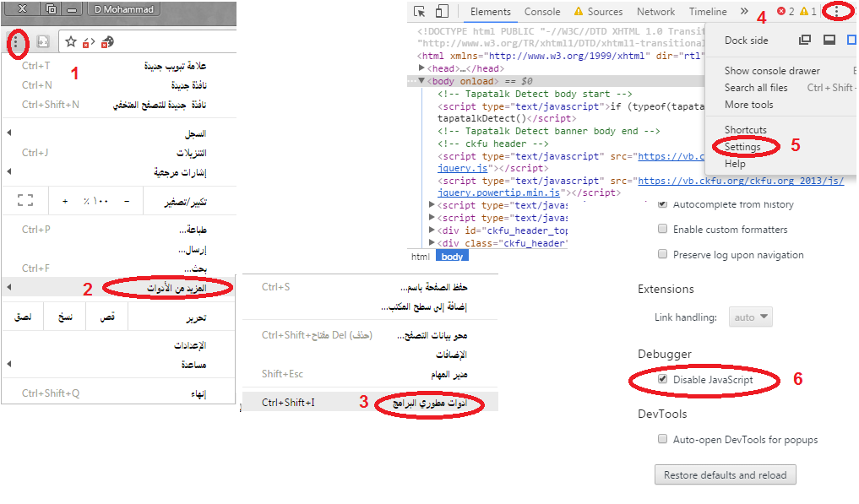859x504 pixels.
Task: Select Settings in the DevTools menu
Action: (742, 147)
